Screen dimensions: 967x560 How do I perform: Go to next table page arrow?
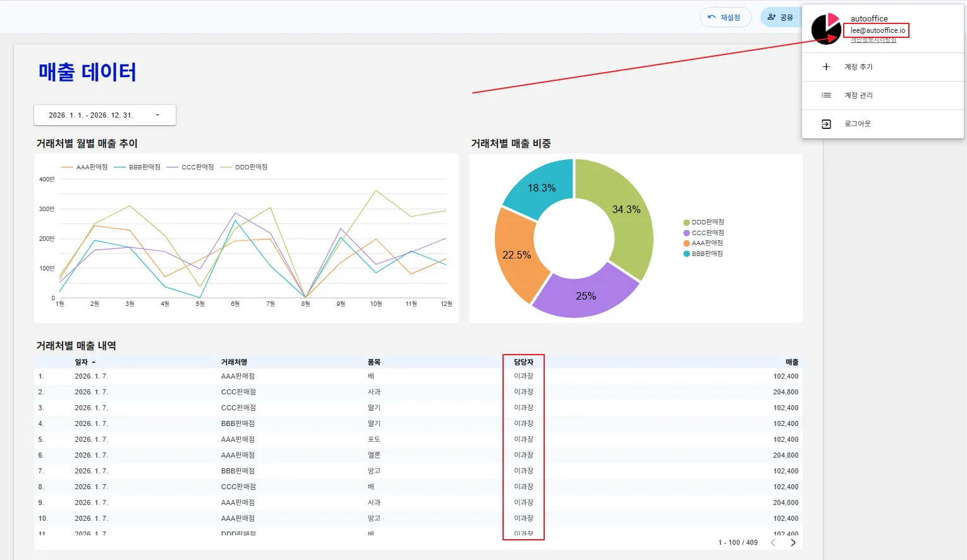[x=793, y=542]
